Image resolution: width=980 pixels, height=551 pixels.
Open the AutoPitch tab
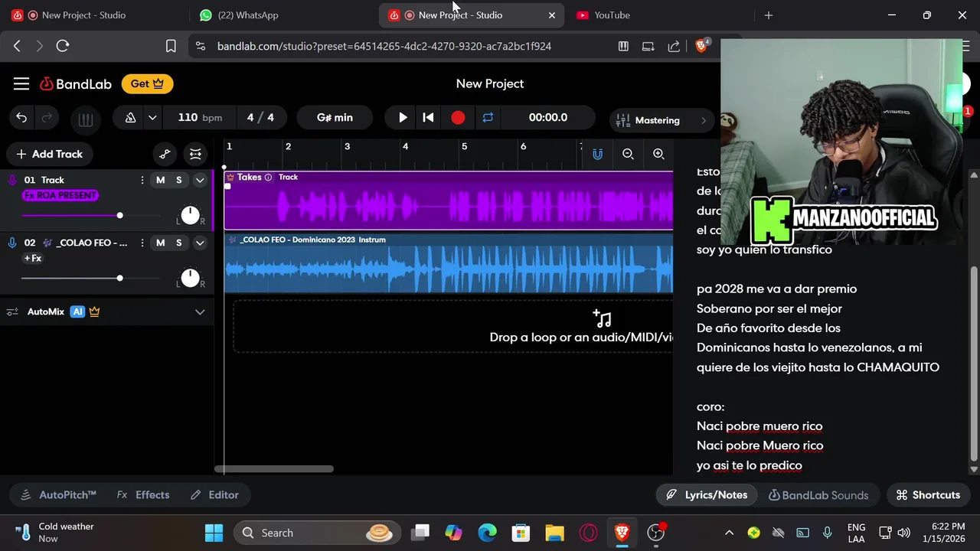tap(58, 494)
